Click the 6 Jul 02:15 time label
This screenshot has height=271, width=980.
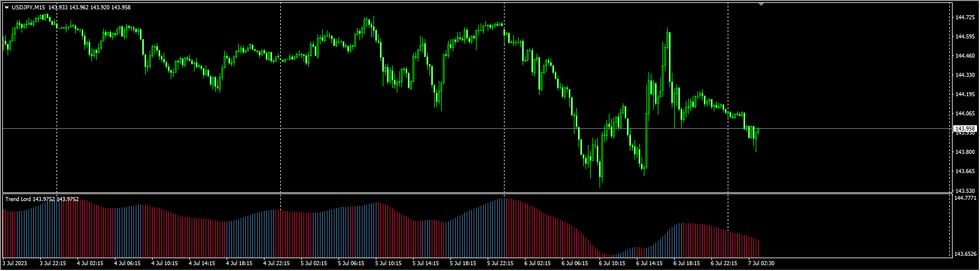pos(538,263)
